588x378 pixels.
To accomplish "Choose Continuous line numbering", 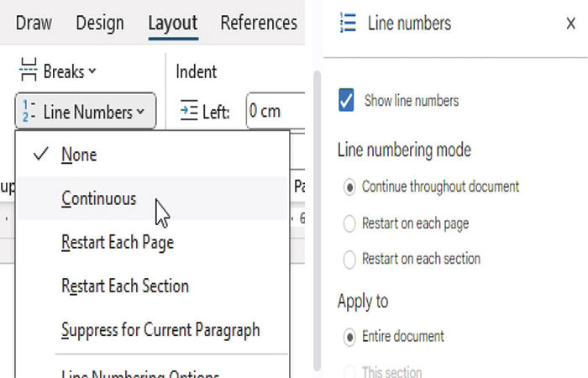I will (152, 198).
